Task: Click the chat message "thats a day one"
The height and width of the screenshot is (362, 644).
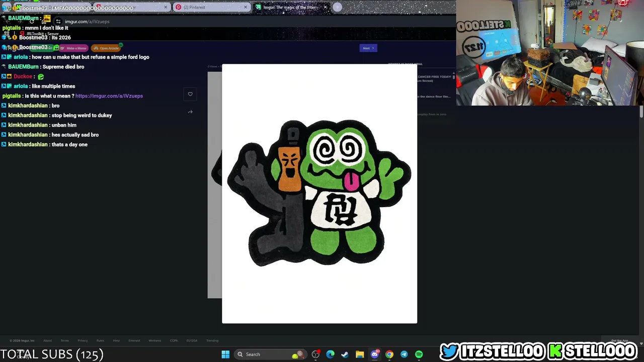Action: [x=69, y=145]
